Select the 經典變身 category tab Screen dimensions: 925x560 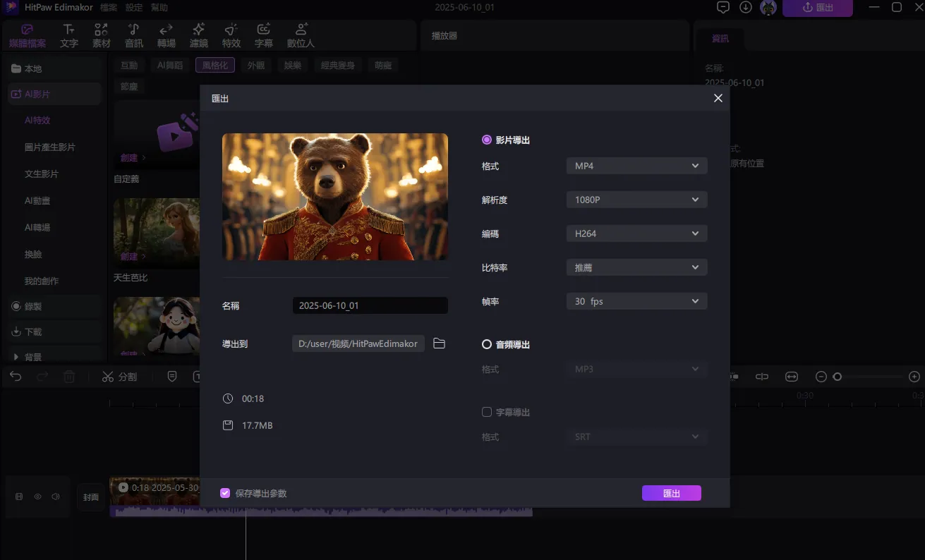337,65
